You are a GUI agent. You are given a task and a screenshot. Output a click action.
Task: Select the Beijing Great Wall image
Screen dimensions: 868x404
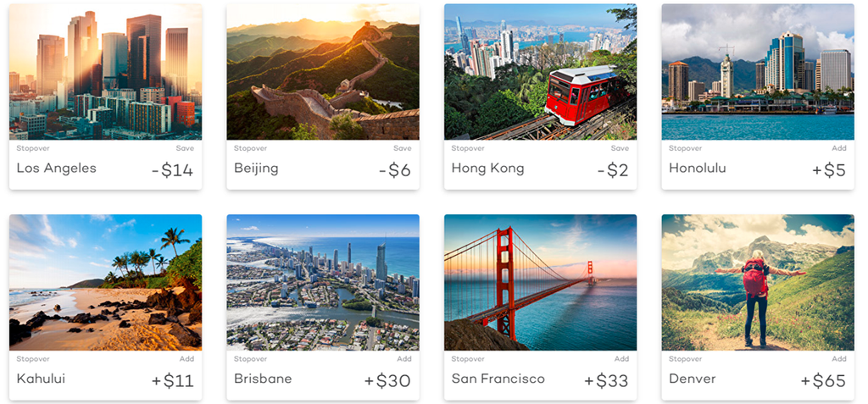click(323, 72)
